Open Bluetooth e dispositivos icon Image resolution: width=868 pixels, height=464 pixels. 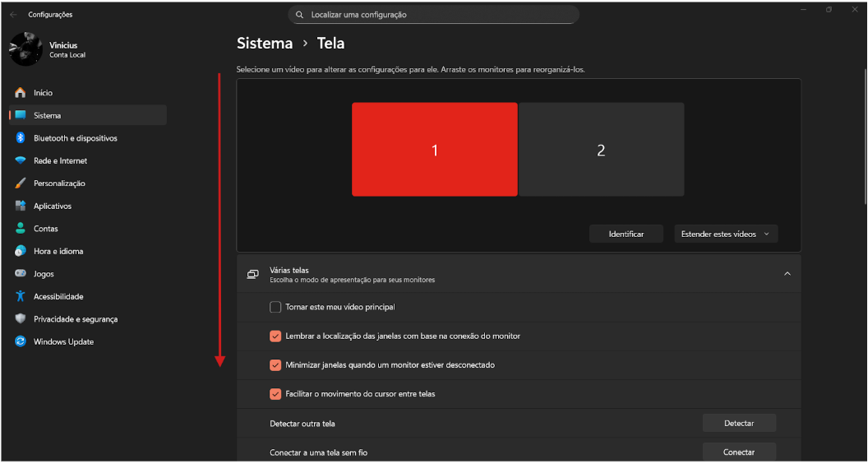[x=21, y=138]
